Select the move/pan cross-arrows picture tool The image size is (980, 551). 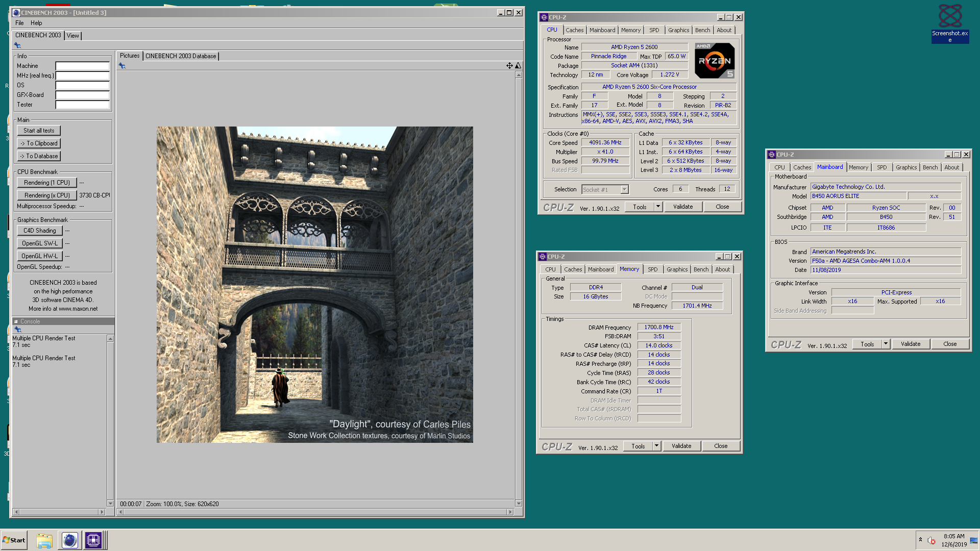pyautogui.click(x=509, y=65)
